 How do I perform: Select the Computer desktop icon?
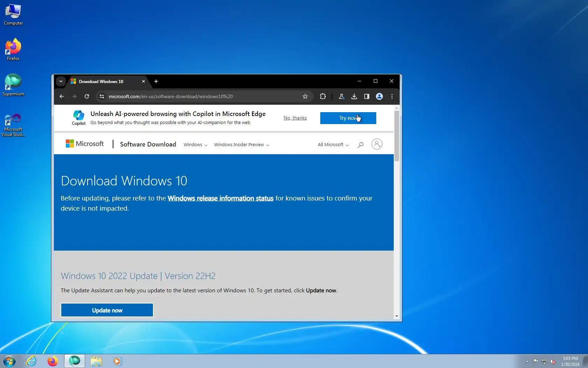[x=13, y=15]
